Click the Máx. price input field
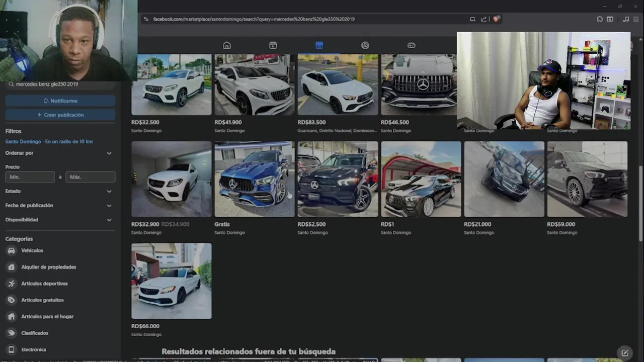644x362 pixels. click(x=91, y=177)
